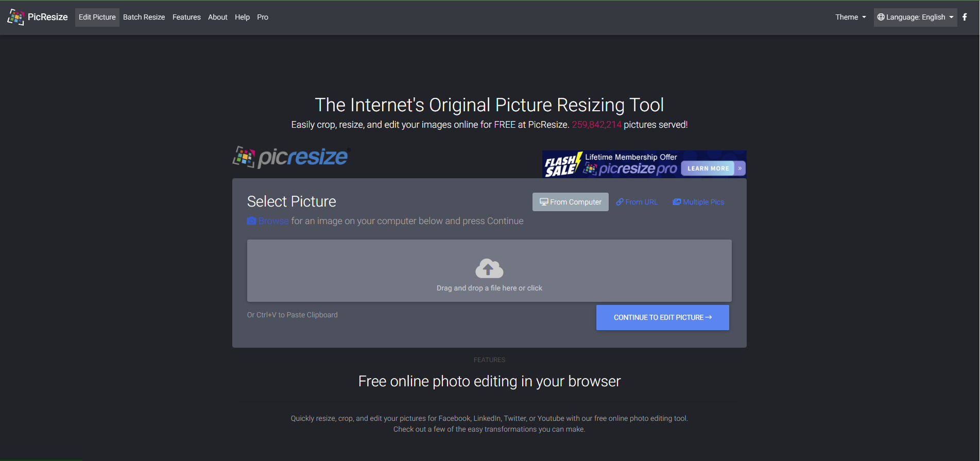Click 'The Internet's Original Picture Resizing Tool' heading

[x=489, y=105]
